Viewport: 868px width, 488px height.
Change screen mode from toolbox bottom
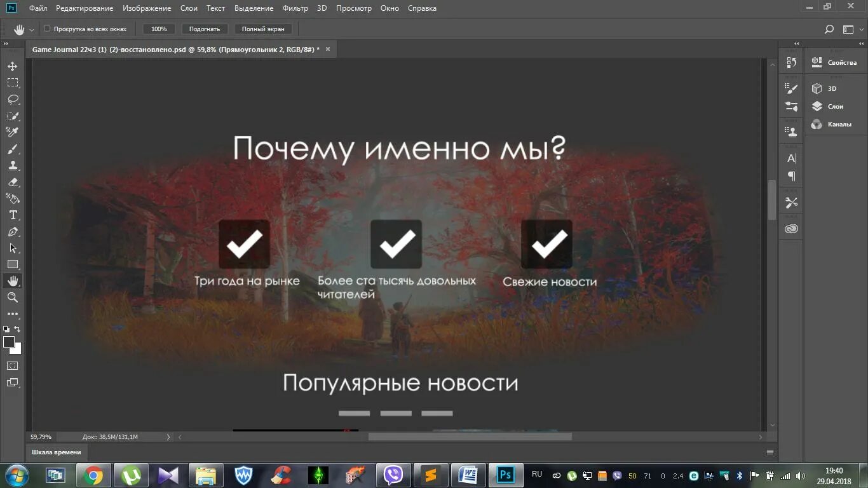tap(13, 383)
